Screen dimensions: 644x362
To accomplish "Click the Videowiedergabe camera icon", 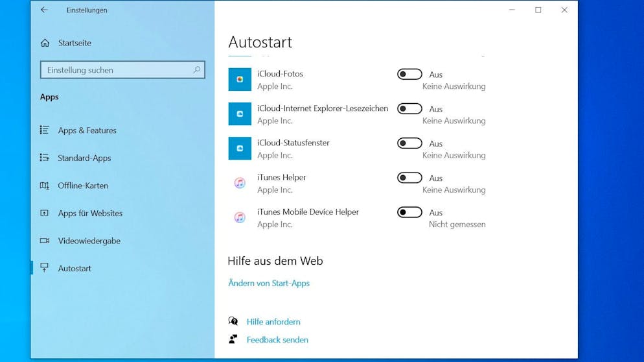I will point(44,241).
